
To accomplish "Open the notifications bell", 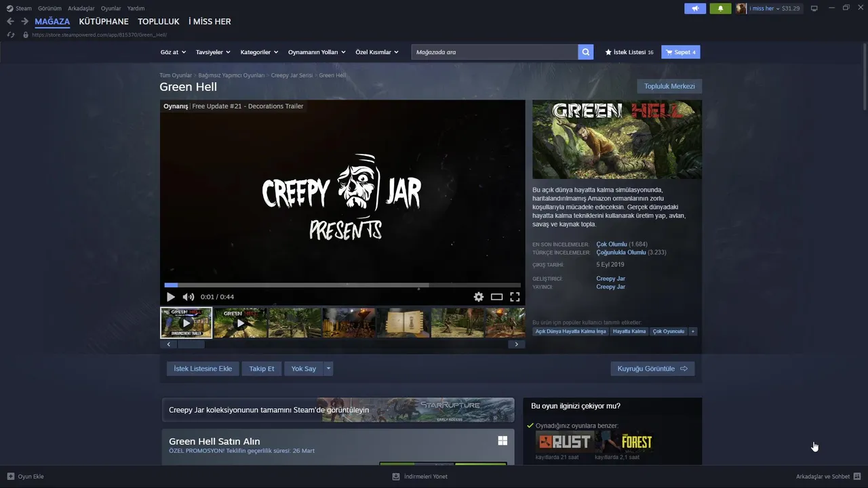I will [720, 8].
